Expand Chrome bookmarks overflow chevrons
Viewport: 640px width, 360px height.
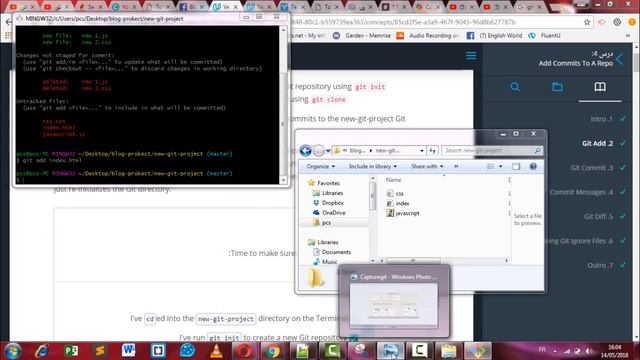(628, 36)
